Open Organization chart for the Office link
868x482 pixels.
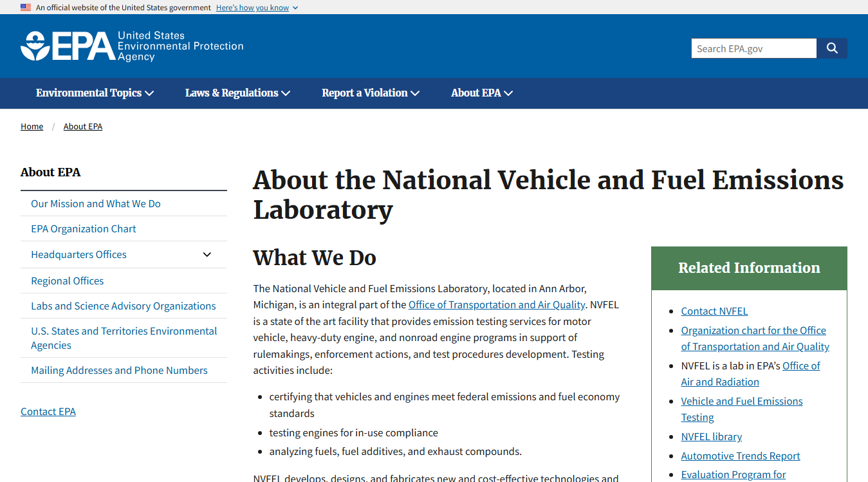point(755,338)
